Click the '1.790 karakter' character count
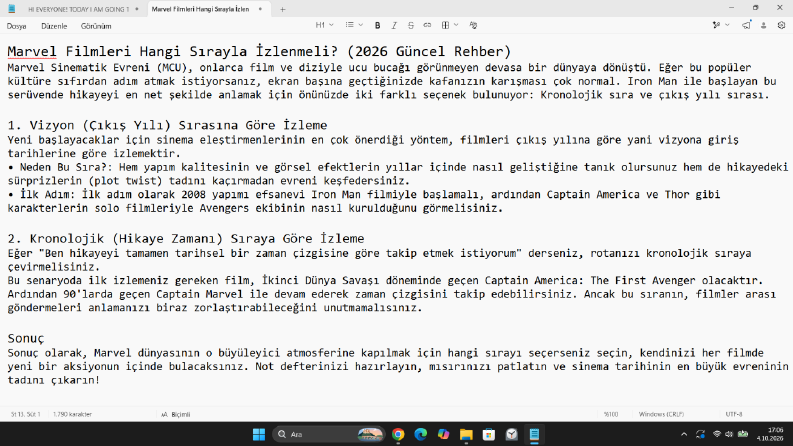This screenshot has height=446, width=793. click(72, 414)
